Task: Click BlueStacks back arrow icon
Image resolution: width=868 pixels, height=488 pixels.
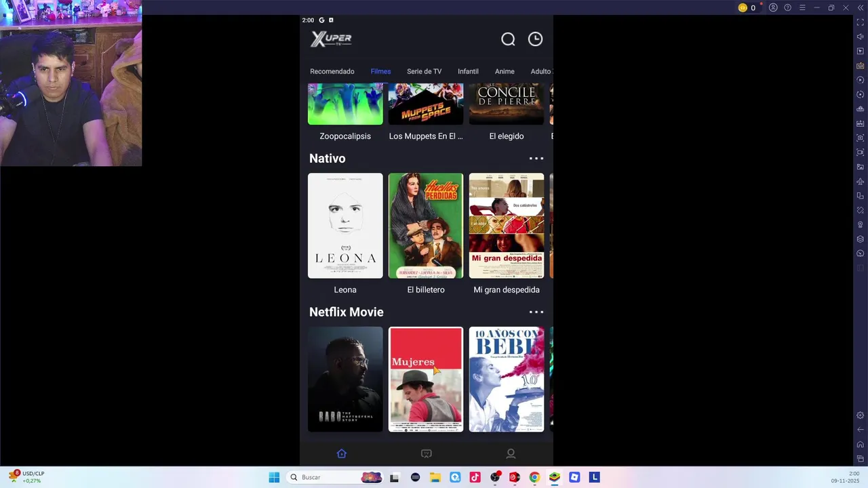Action: (x=861, y=430)
